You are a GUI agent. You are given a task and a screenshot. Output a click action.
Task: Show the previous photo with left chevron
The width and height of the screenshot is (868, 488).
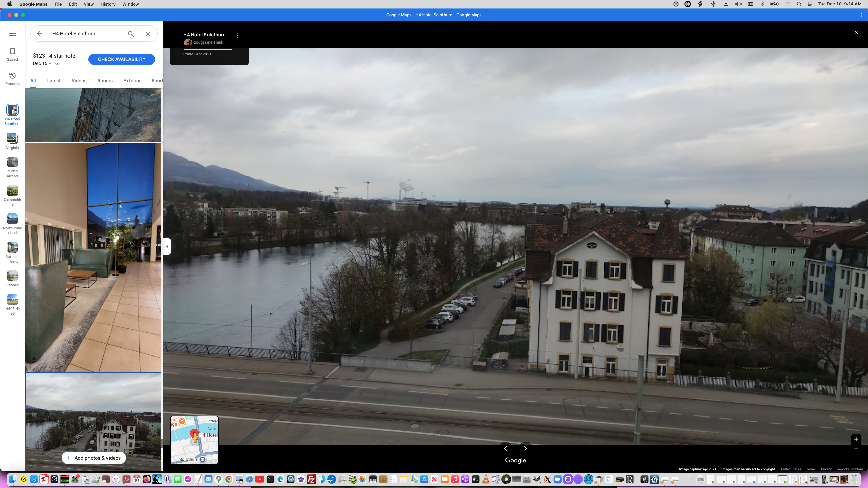(x=506, y=448)
